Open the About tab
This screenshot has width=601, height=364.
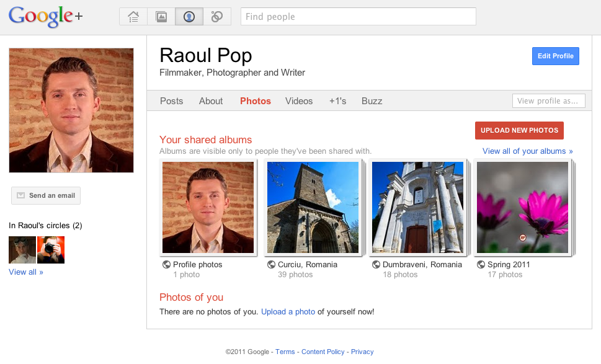click(211, 101)
